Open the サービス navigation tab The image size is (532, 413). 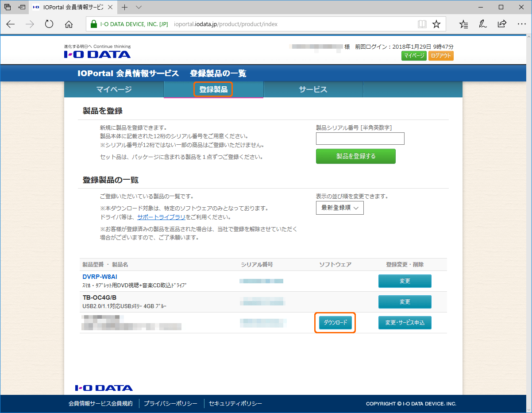(x=313, y=89)
